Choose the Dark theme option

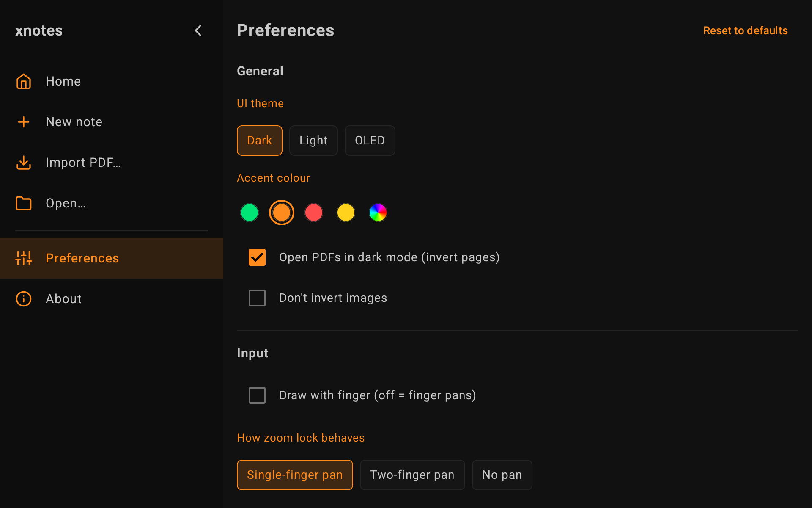pyautogui.click(x=260, y=141)
